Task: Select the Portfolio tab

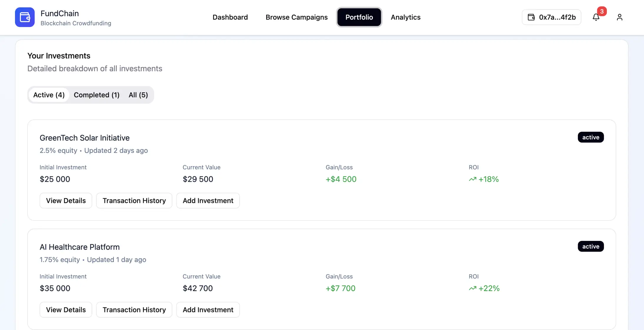Action: [x=359, y=17]
